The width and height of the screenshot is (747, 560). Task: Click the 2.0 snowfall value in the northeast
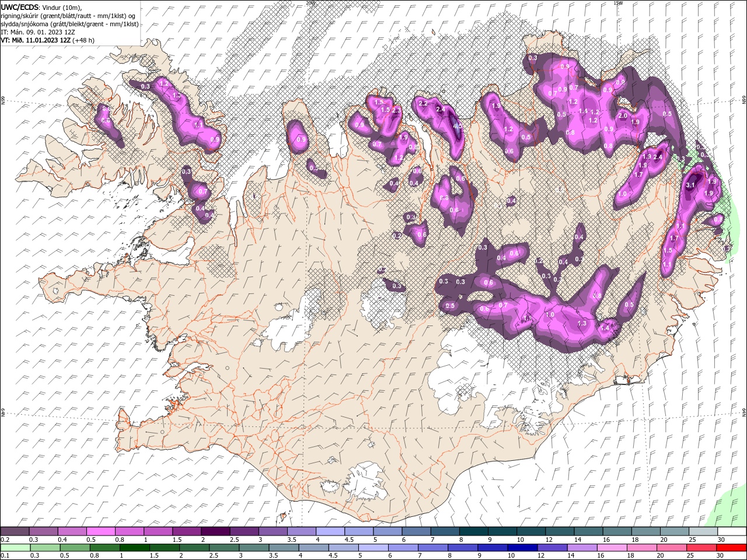point(623,116)
